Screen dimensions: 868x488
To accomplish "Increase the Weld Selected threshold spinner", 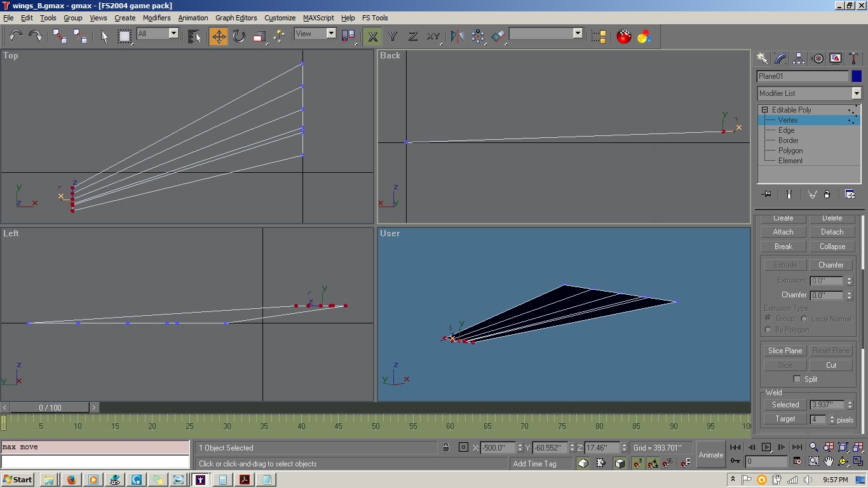I will click(x=850, y=402).
